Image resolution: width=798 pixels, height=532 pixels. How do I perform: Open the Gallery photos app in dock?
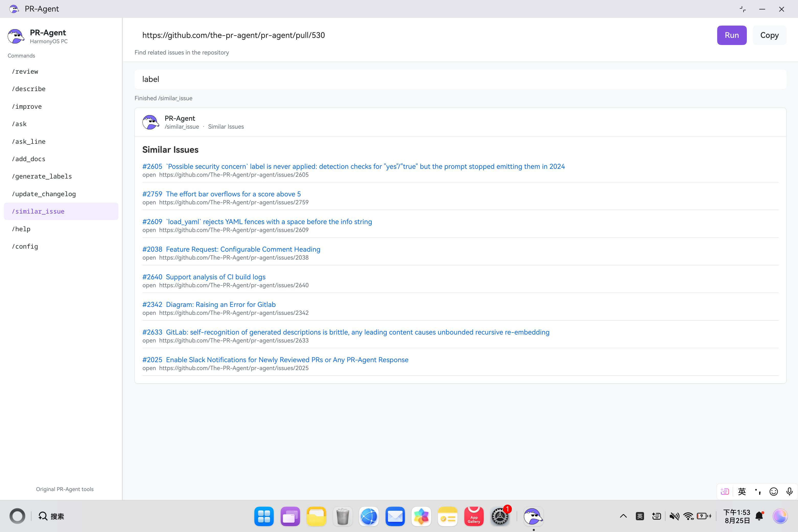pyautogui.click(x=422, y=516)
